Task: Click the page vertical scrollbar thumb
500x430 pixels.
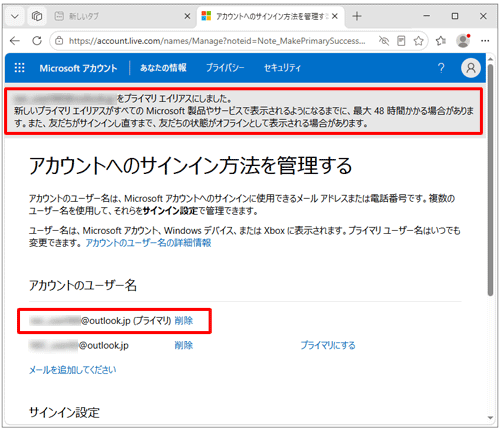Action: pyautogui.click(x=490, y=180)
